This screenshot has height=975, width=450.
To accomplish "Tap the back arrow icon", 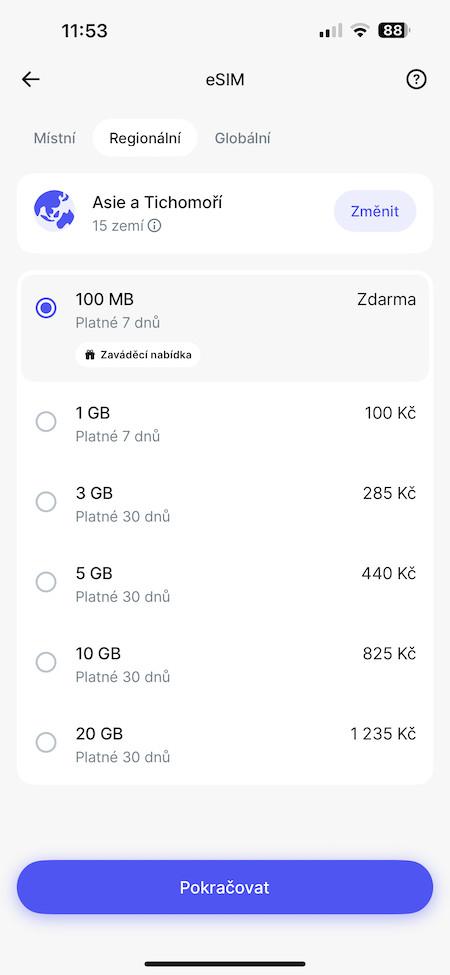I will coord(30,79).
